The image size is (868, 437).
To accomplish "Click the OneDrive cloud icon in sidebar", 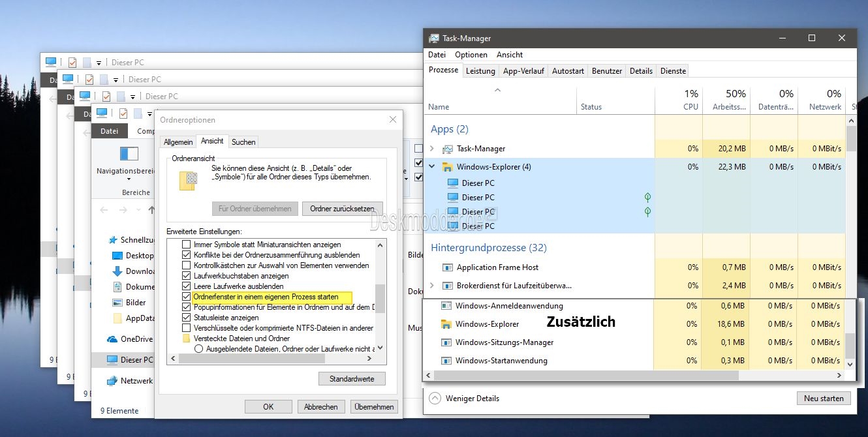I will click(111, 339).
